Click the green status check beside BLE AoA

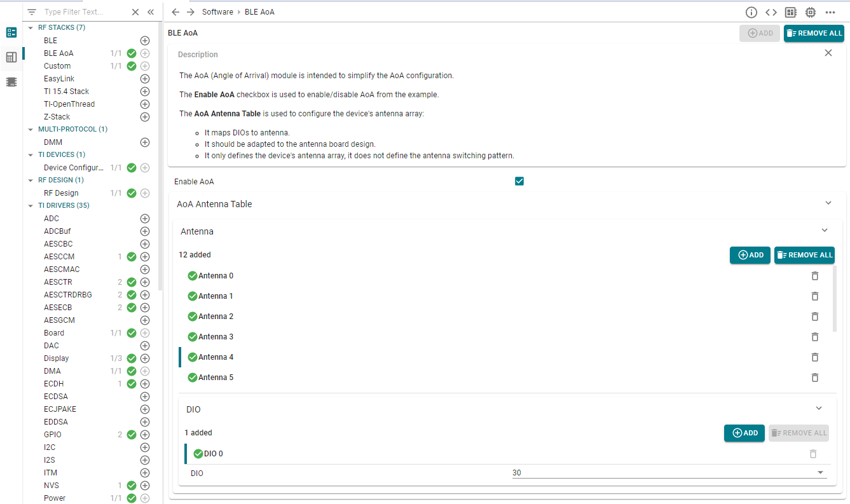point(131,53)
